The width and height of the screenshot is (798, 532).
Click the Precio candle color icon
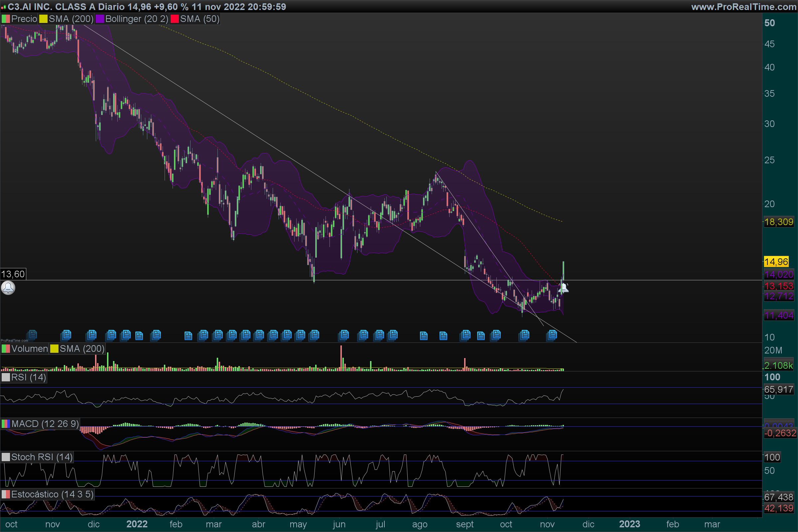tap(6, 19)
